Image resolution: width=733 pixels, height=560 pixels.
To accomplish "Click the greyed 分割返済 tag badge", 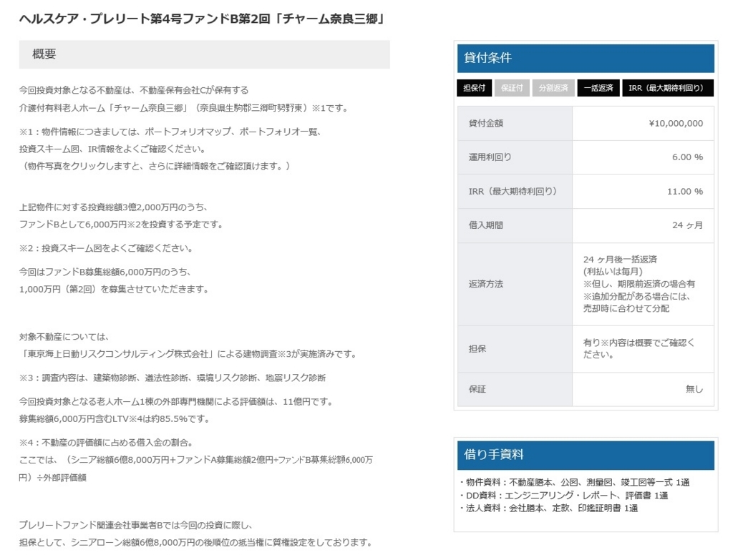I will pyautogui.click(x=553, y=88).
